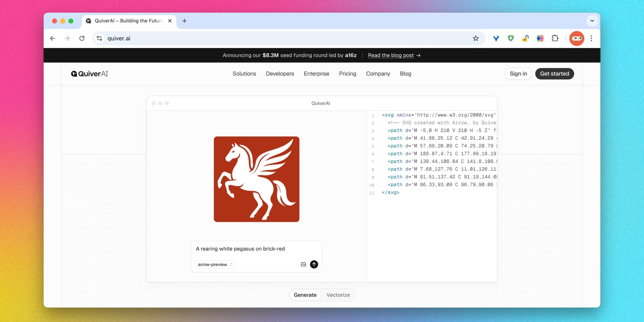Focus the prompt text input field

click(x=256, y=249)
